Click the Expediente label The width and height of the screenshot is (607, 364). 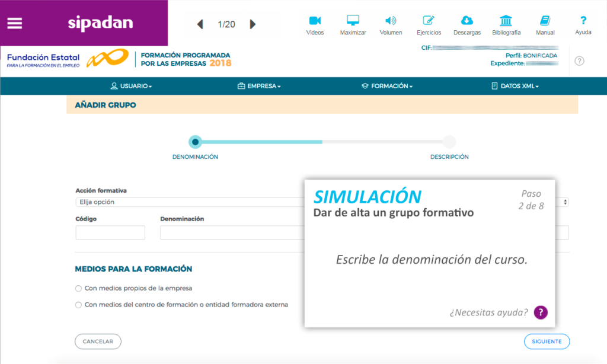(507, 63)
